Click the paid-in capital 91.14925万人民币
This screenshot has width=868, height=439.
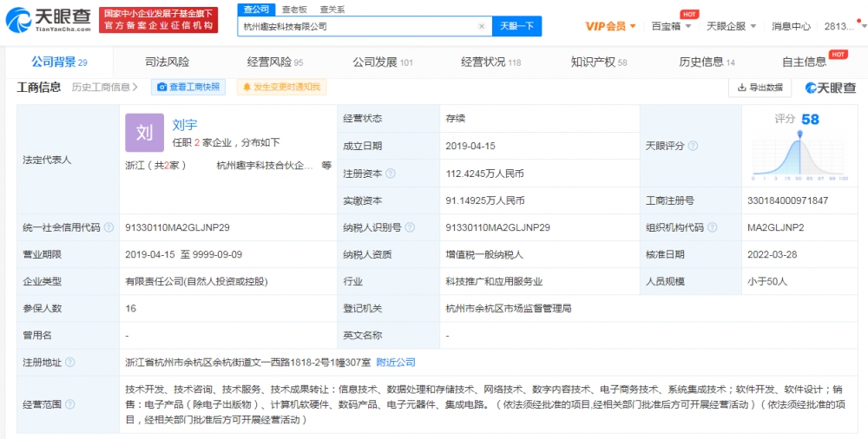click(x=485, y=200)
